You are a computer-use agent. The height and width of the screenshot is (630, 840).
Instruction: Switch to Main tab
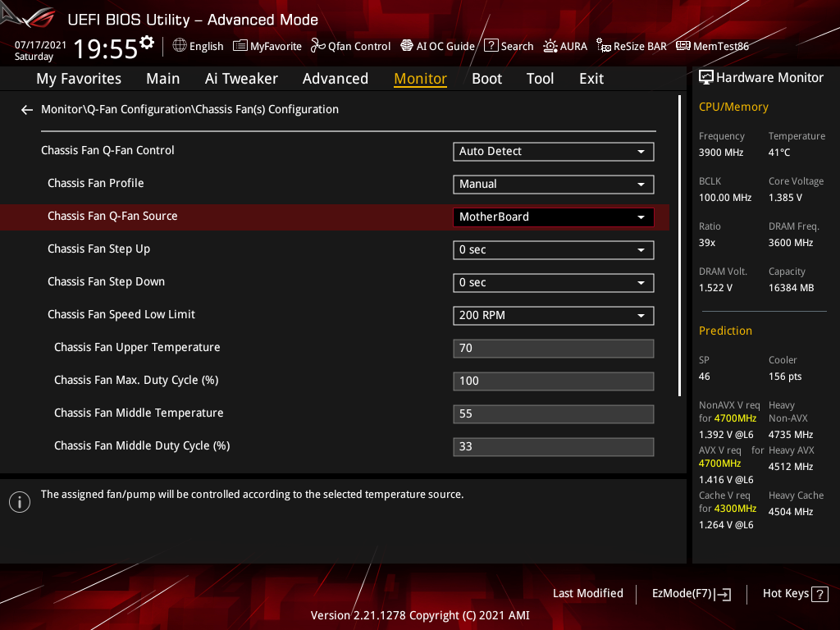point(163,79)
